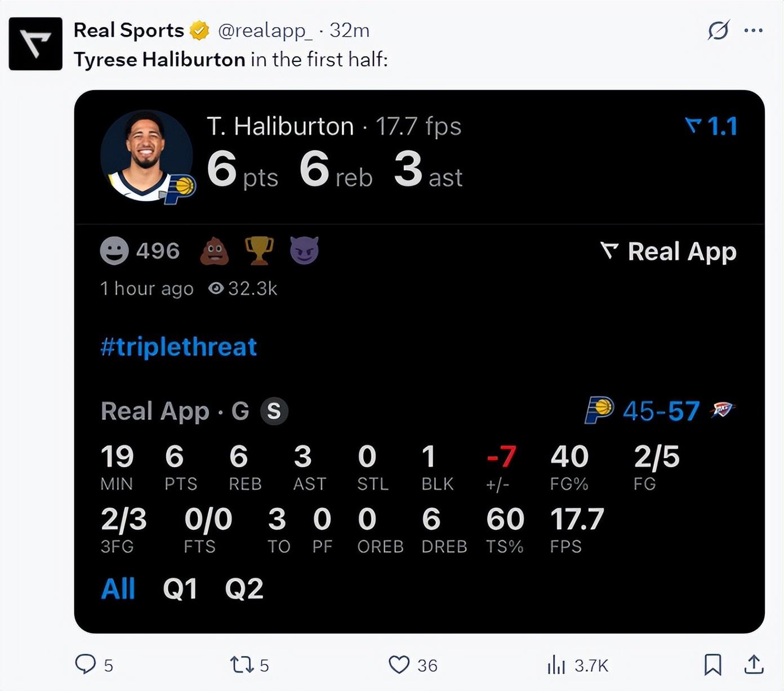784x691 pixels.
Task: Repost this tweet using the retweet icon
Action: [x=242, y=665]
